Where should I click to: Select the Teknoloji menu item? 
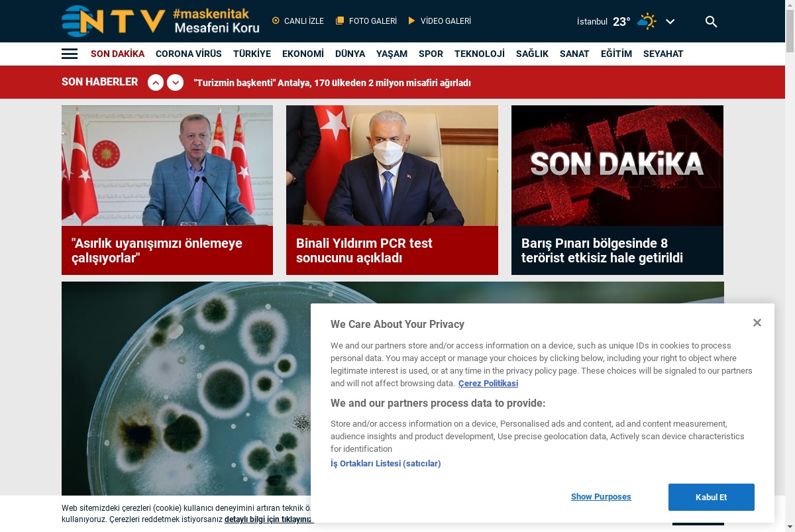tap(480, 54)
